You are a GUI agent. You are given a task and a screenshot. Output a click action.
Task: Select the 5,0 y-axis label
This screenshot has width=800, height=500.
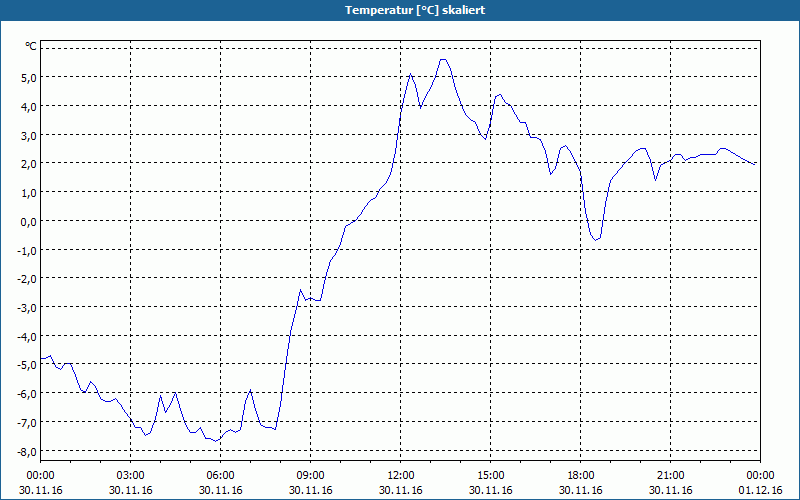pos(28,78)
